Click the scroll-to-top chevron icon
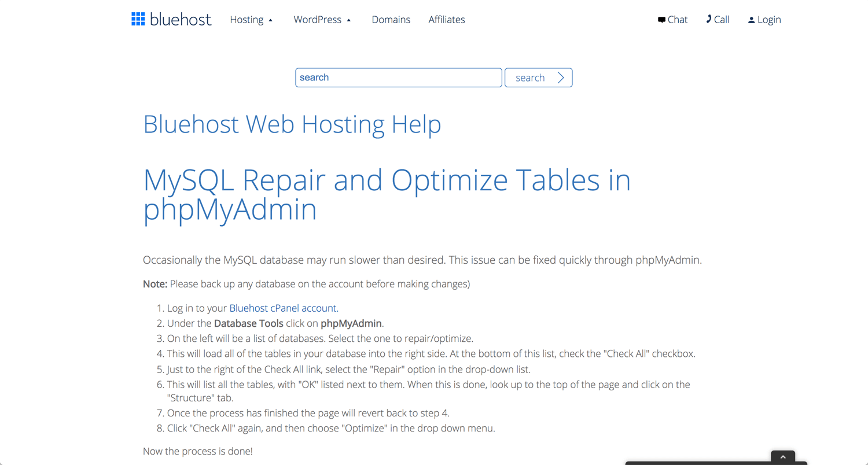 coord(783,457)
